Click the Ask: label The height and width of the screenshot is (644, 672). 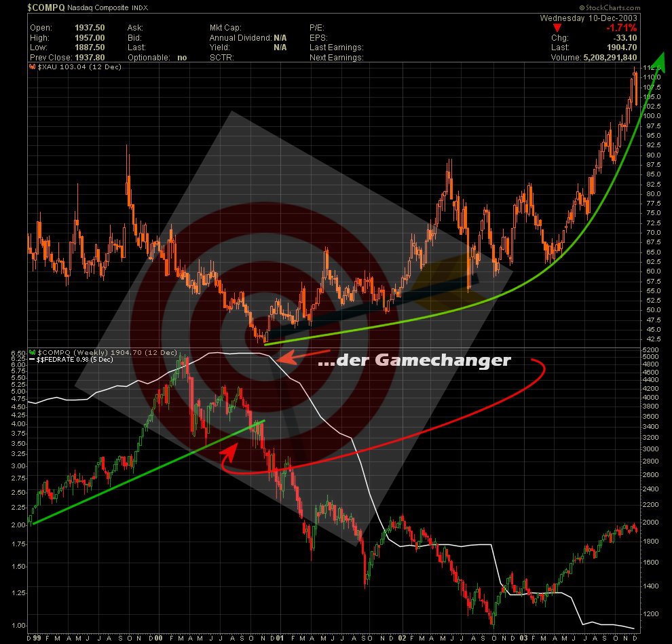[x=135, y=27]
